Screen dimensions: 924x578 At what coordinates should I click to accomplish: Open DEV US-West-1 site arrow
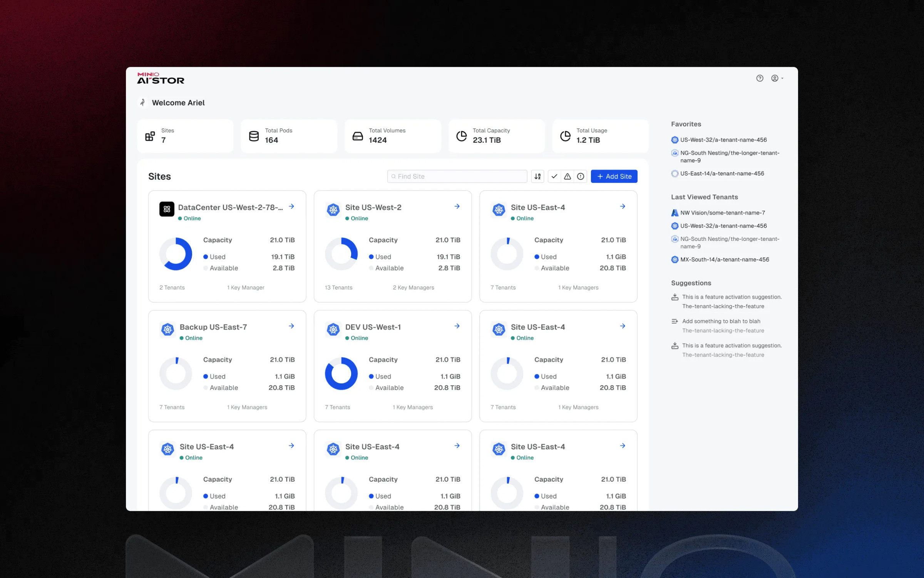point(457,326)
